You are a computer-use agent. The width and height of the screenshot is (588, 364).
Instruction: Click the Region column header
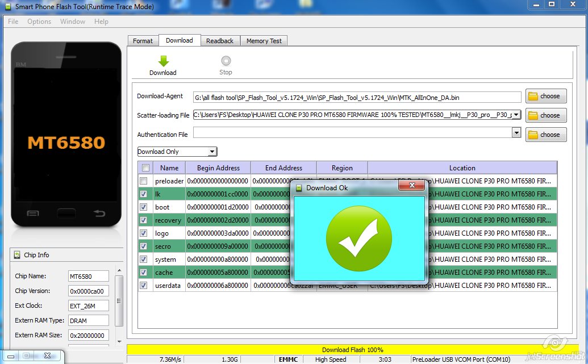(x=343, y=168)
